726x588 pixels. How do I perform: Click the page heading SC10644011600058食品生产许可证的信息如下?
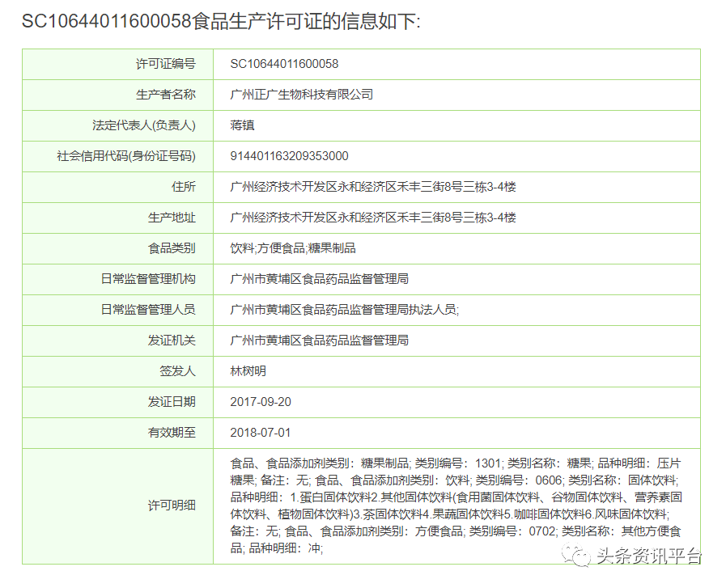pyautogui.click(x=221, y=21)
